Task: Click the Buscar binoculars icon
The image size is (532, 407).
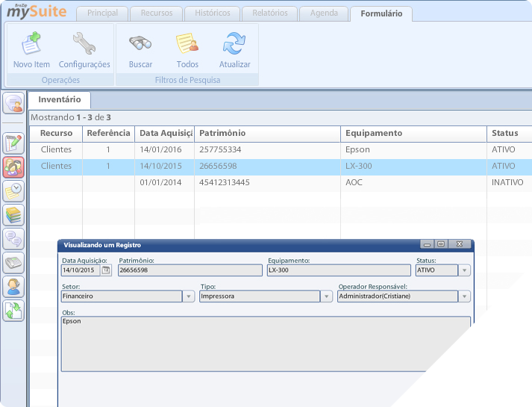Action: 140,43
